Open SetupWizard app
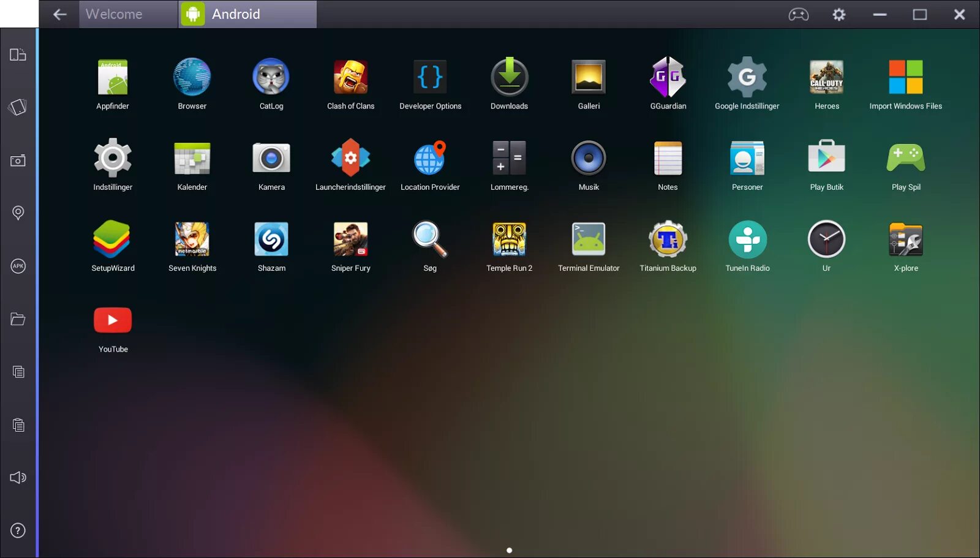This screenshot has height=558, width=980. (111, 239)
